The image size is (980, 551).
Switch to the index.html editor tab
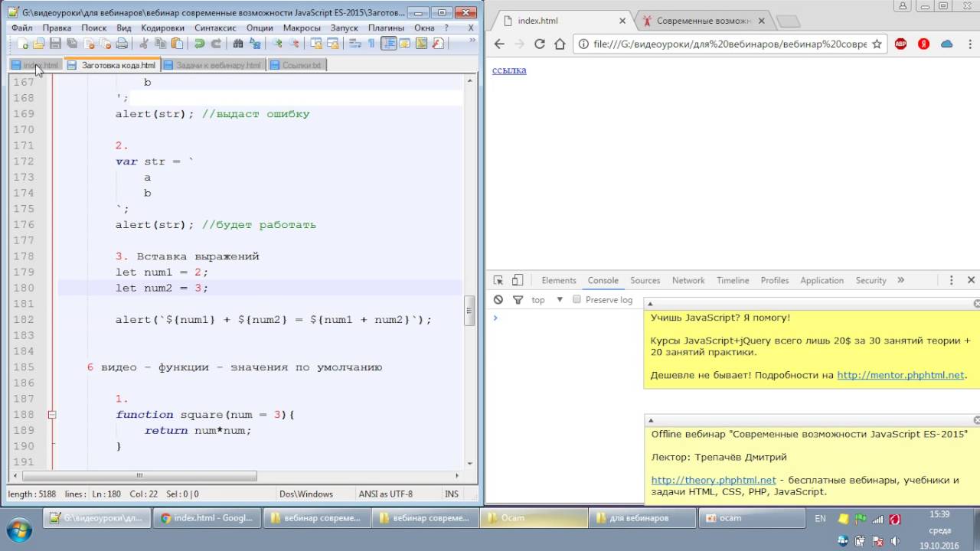pyautogui.click(x=35, y=65)
